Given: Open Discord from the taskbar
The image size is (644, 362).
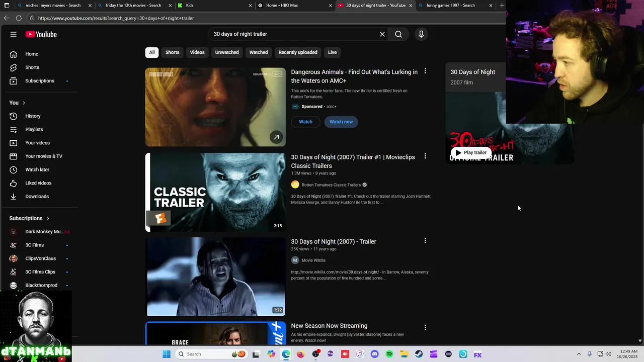Looking at the screenshot, I should (374, 354).
